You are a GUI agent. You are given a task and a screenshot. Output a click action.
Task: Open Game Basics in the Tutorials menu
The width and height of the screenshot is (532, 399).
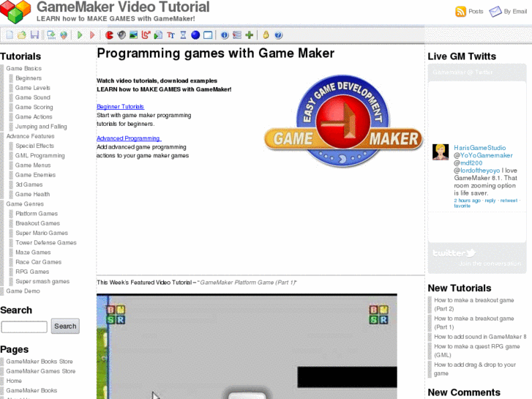click(x=23, y=68)
